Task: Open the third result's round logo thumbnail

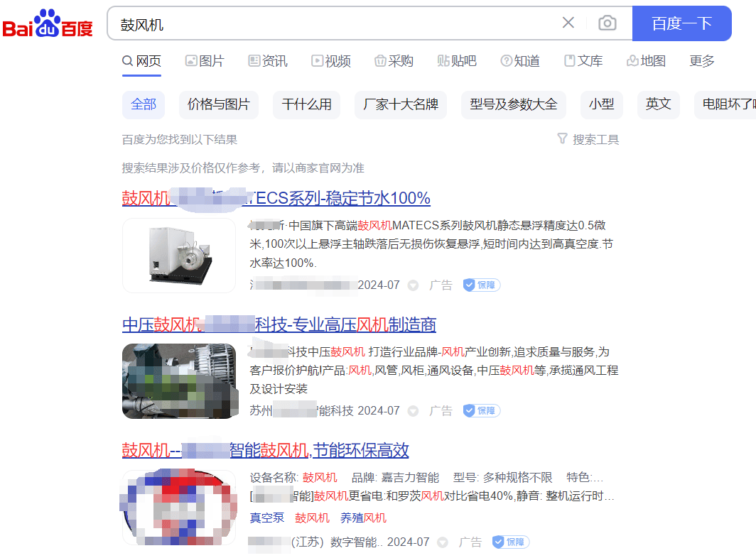Action: (x=179, y=507)
